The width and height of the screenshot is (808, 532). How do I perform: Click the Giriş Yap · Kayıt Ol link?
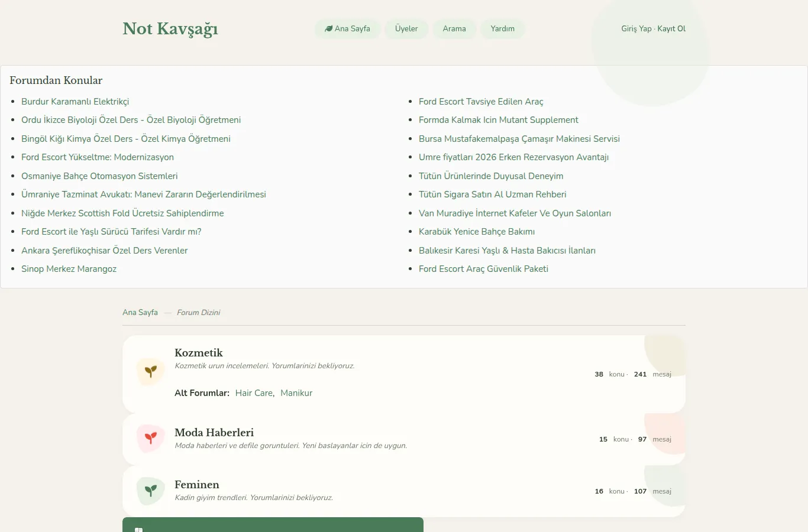tap(653, 28)
